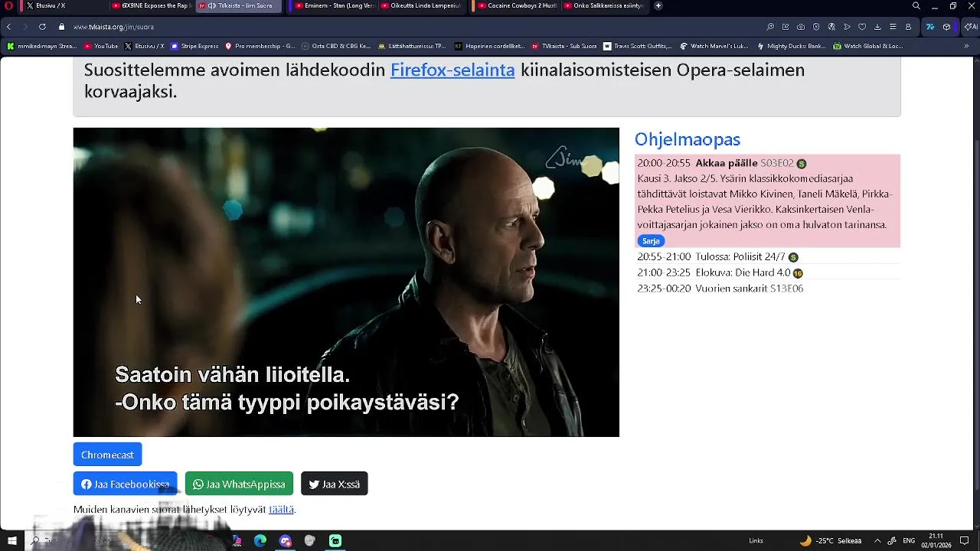The width and height of the screenshot is (980, 551).
Task: Open the Mighty Ducks bookmark
Action: [791, 46]
